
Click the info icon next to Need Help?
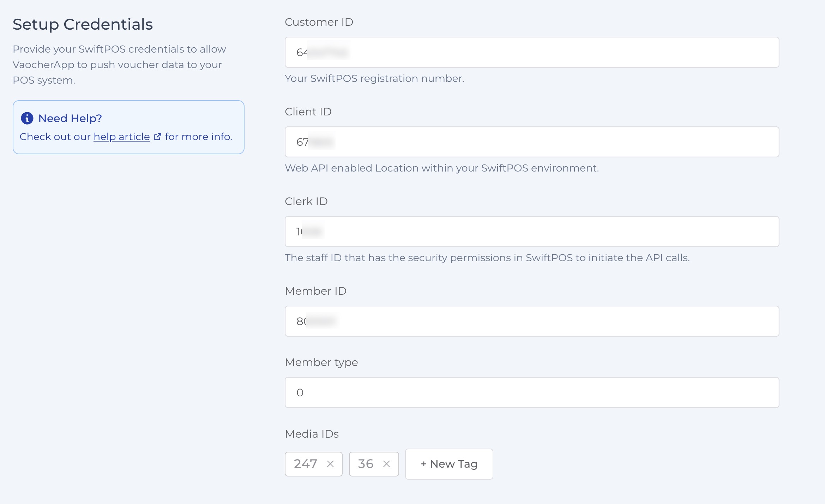coord(27,118)
